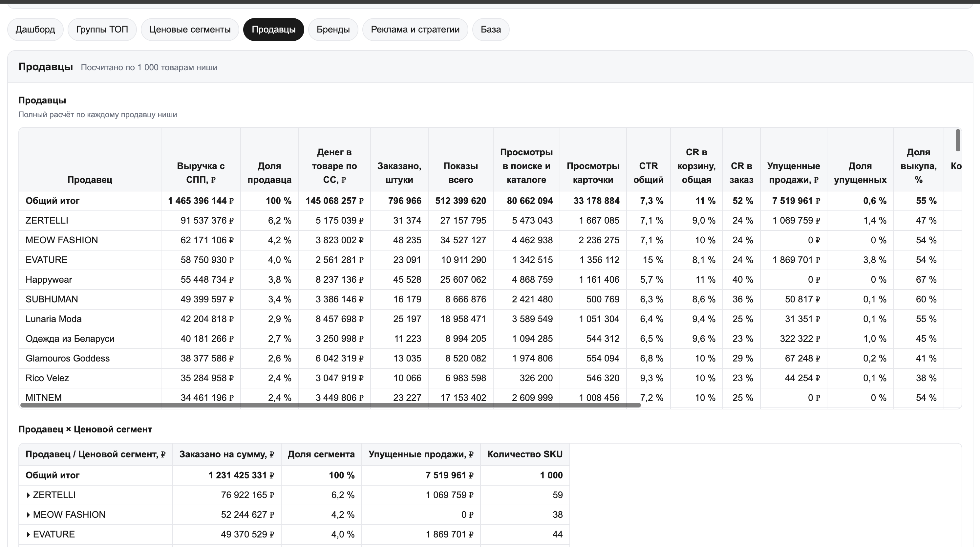Select the Happywear seller row
This screenshot has height=547, width=980.
490,280
